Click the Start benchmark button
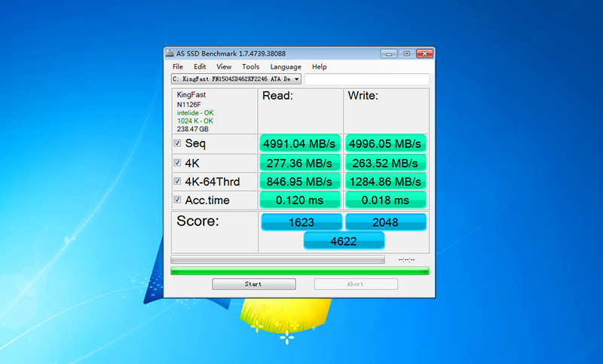 (254, 284)
